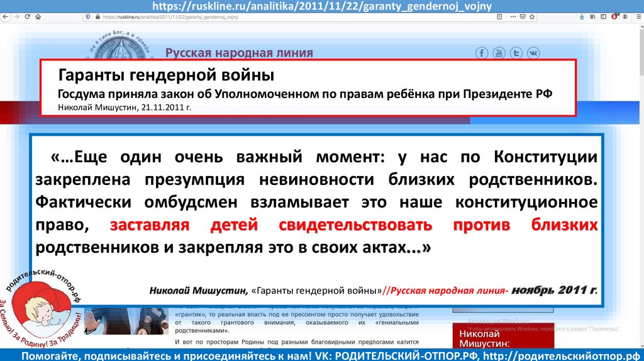Toggle the sidebar view icon
Screen dimensions: 644x361
point(603,17)
